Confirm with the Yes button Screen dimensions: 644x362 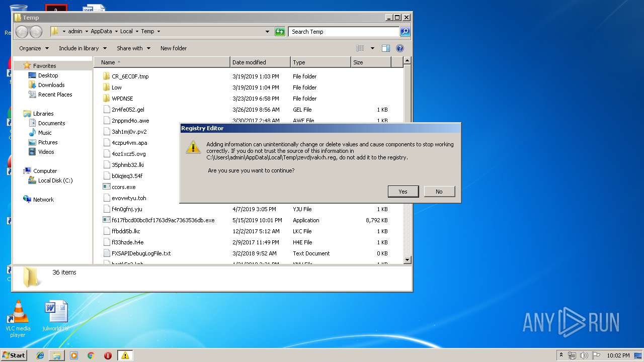403,192
